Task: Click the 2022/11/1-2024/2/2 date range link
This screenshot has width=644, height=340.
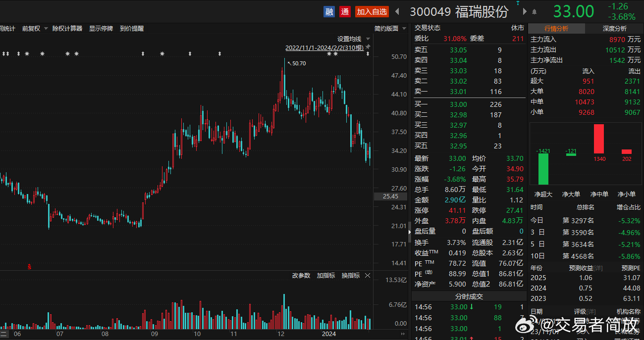Action: tap(324, 48)
